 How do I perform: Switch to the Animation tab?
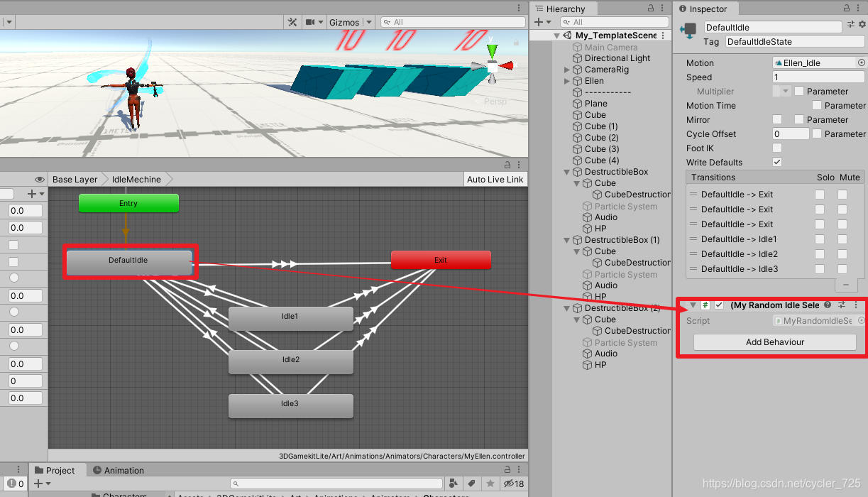118,470
